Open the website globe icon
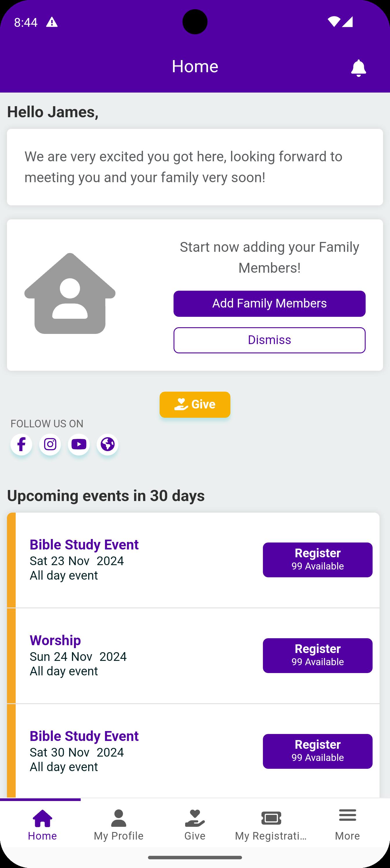 (x=108, y=444)
